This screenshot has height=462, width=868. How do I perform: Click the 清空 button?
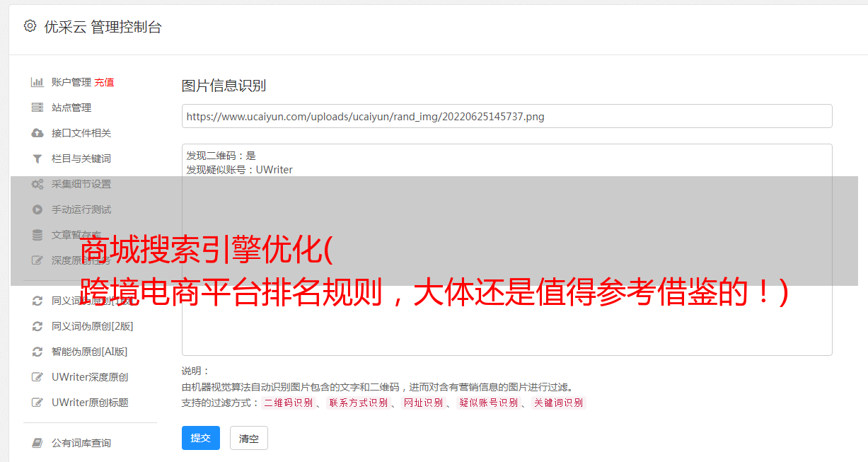tap(249, 439)
